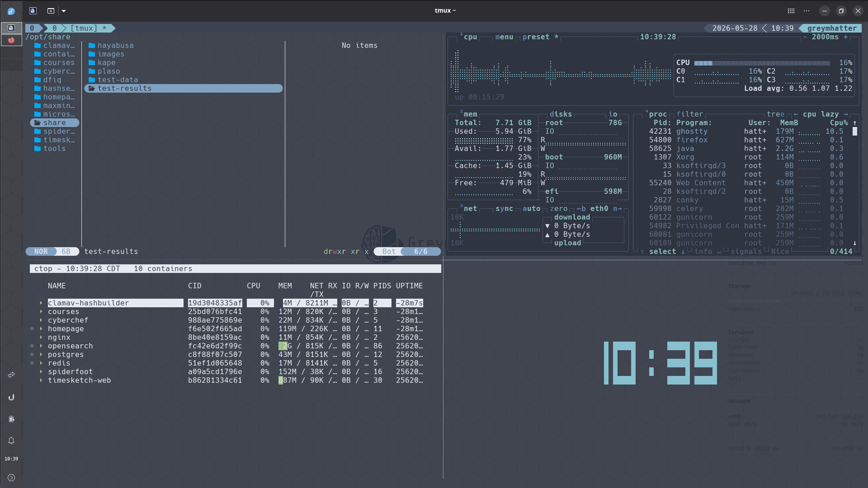Open the U-shaped tray icon

point(11,397)
